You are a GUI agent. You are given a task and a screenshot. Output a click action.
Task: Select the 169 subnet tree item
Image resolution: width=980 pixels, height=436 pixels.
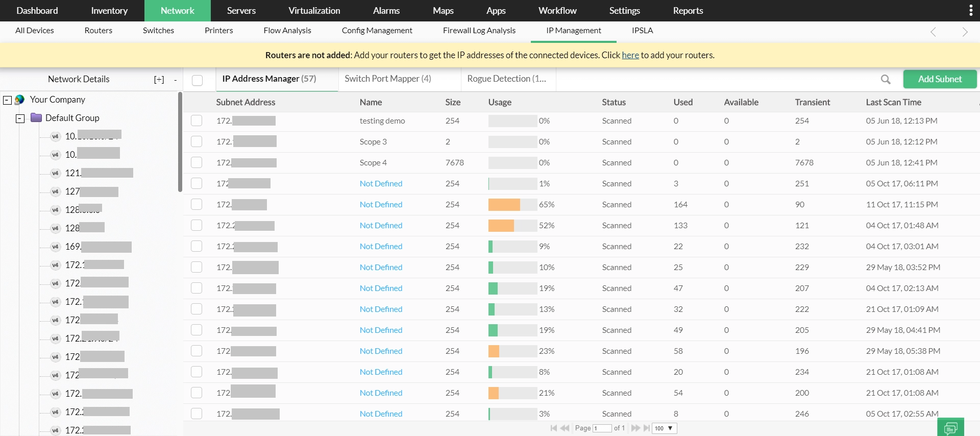coord(98,247)
